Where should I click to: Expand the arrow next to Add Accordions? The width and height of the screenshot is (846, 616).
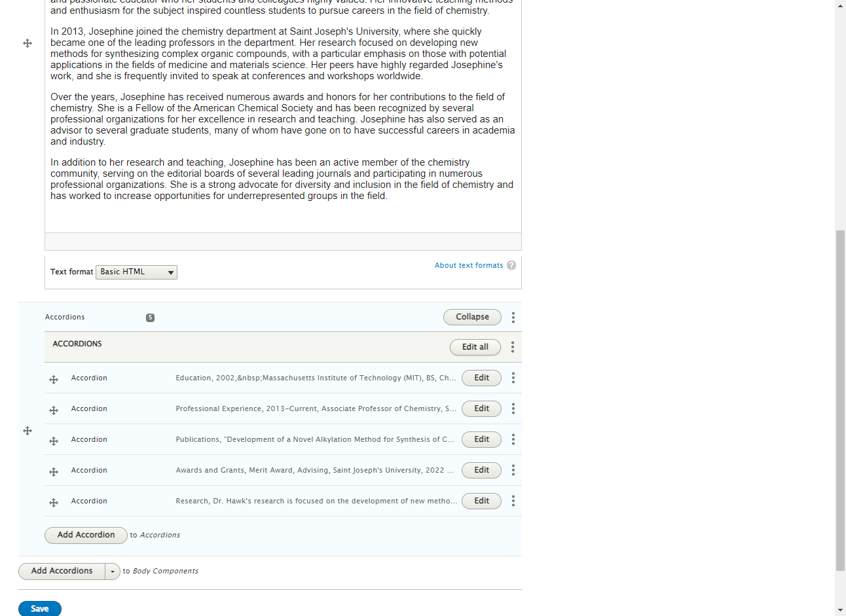coord(113,571)
